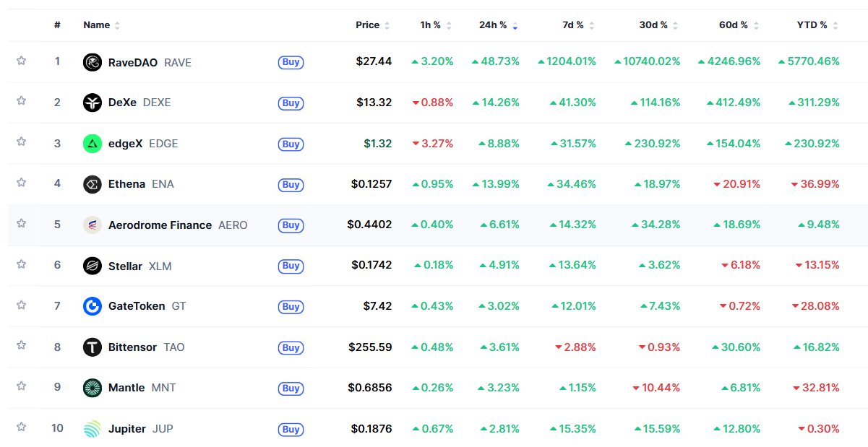Star RaveDAO to add to watchlist
Viewport: 868px width, 447px height.
tap(22, 61)
